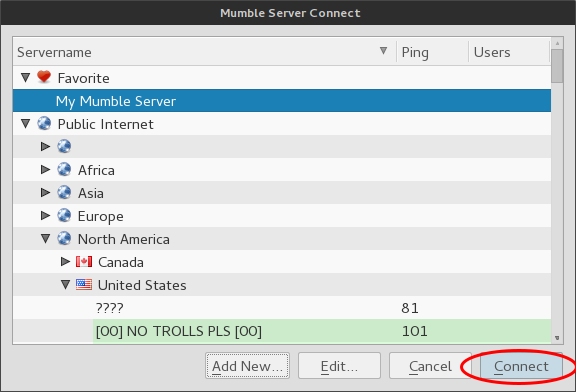Click the Europe label
Screen dimensions: 576x392
pyautogui.click(x=101, y=216)
